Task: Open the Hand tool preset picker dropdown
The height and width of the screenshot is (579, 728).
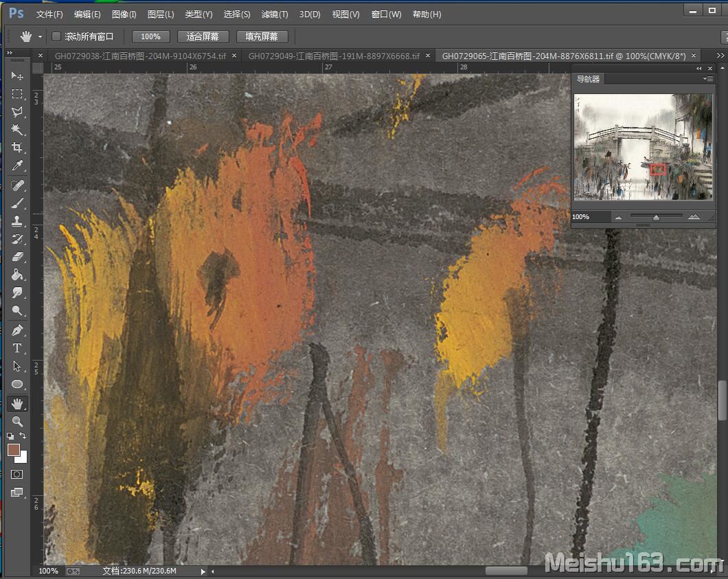Action: (40, 36)
